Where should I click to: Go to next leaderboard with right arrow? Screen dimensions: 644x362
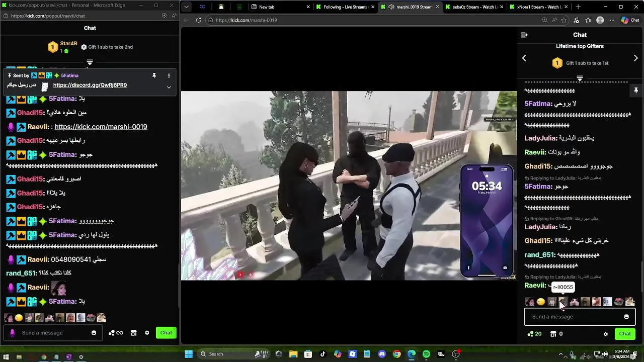point(635,58)
